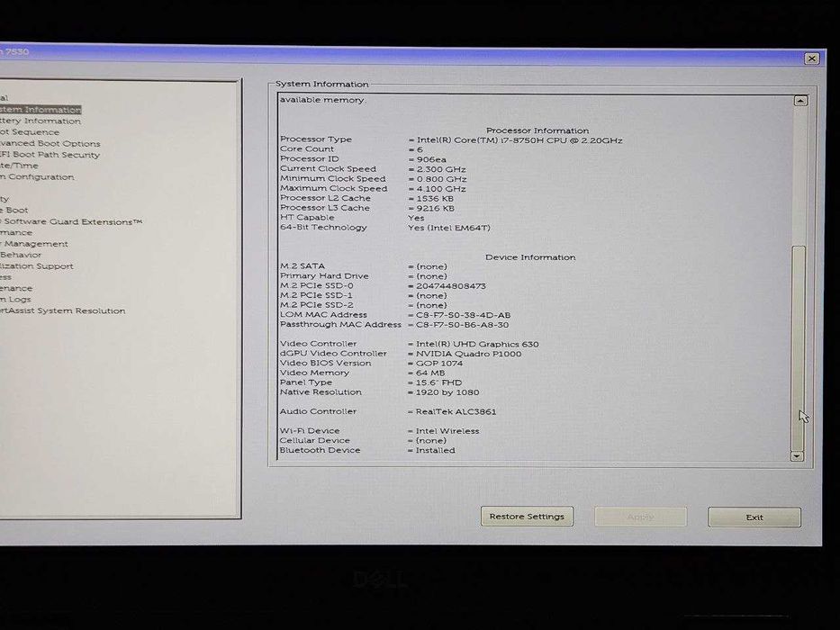
Task: Click the Core Count row
Action: pos(351,149)
